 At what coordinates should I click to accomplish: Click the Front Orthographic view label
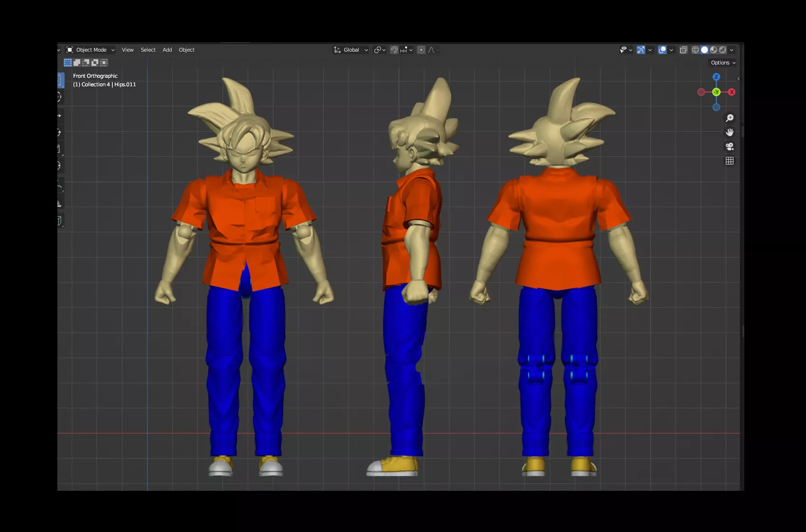click(95, 76)
